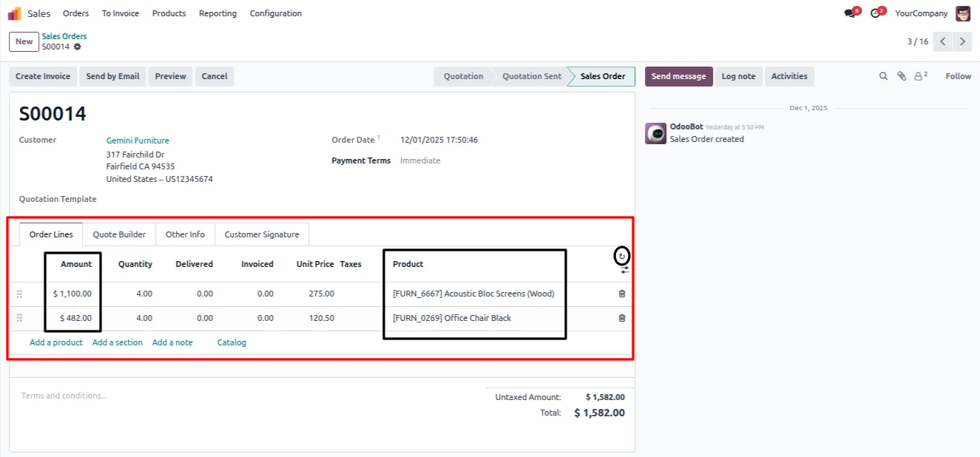Click [FURN_6667] Acoustic Bloc Screens (Wood) cell

point(473,294)
